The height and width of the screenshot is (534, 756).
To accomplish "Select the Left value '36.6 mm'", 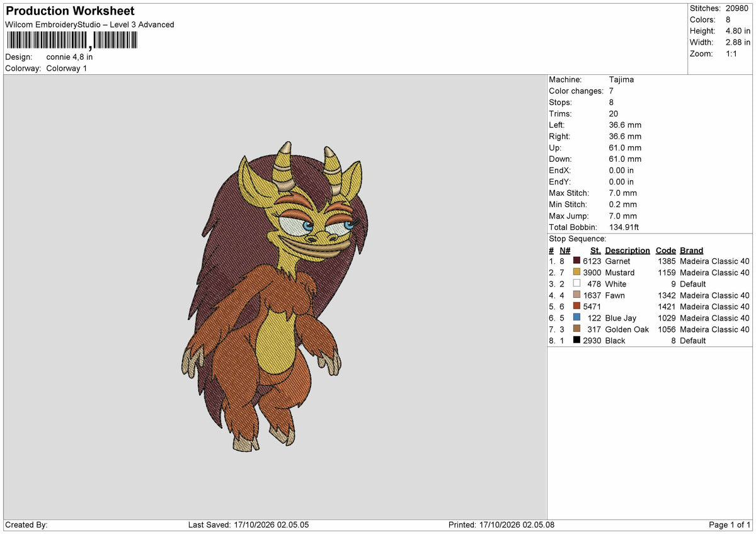I will 625,125.
